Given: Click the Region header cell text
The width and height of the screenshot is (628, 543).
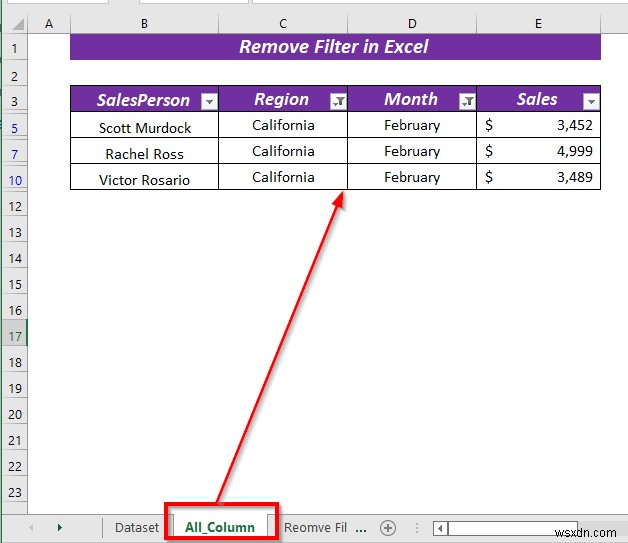Looking at the screenshot, I should click(281, 99).
